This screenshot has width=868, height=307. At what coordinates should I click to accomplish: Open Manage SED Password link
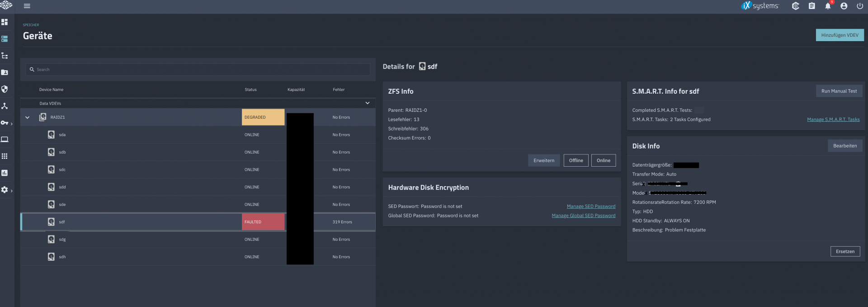(x=591, y=206)
